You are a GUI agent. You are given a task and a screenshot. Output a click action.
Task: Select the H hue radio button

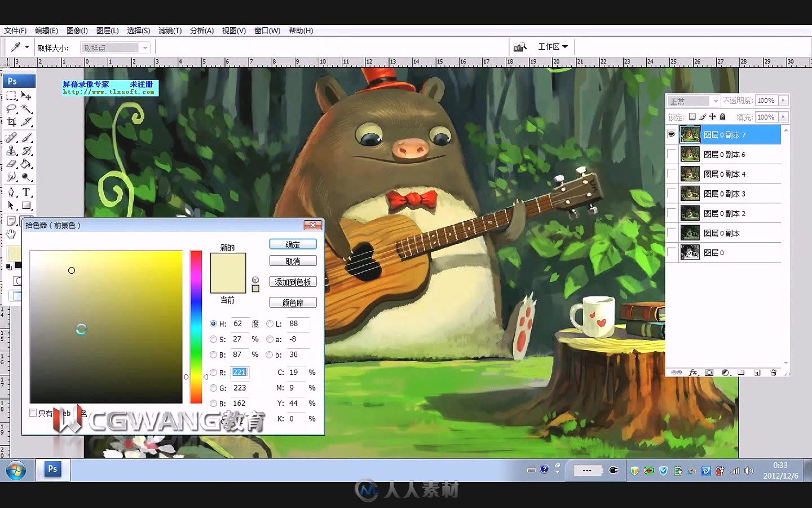[213, 324]
